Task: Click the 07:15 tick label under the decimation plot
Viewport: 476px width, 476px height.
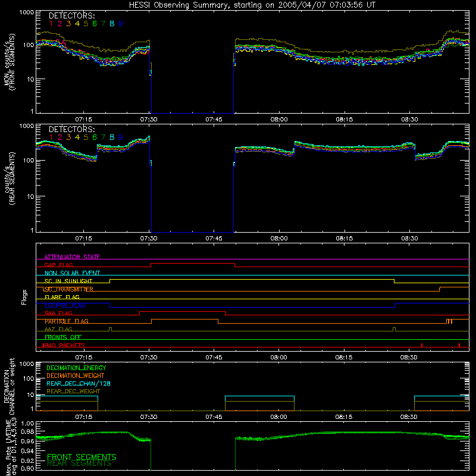Action: 83,417
